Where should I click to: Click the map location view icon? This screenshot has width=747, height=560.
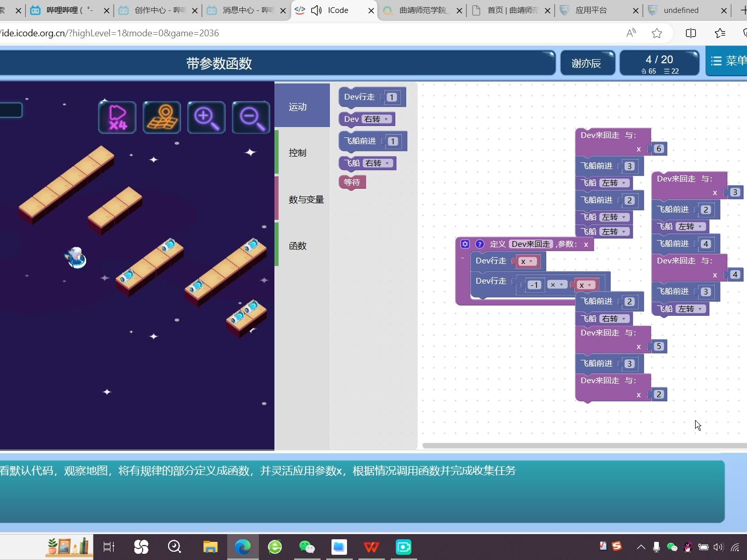(162, 117)
